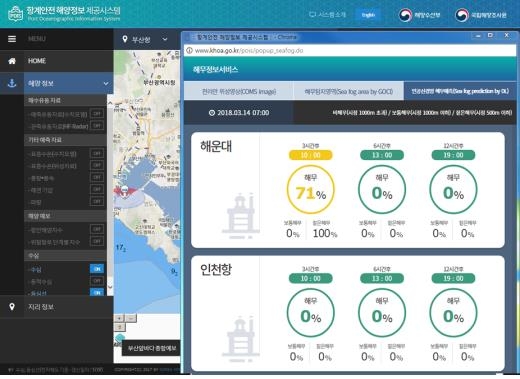This screenshot has height=379, width=520.
Task: Open the hamburger MENU icon
Action: coord(12,39)
